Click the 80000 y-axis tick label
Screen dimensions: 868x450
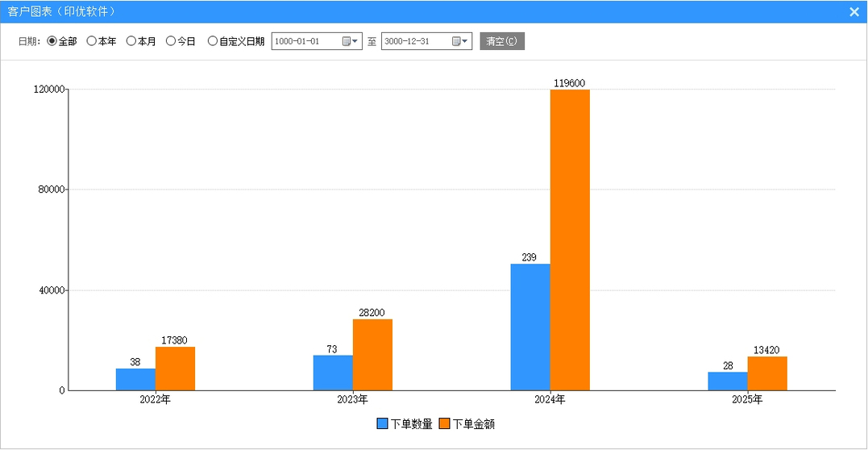(52, 190)
